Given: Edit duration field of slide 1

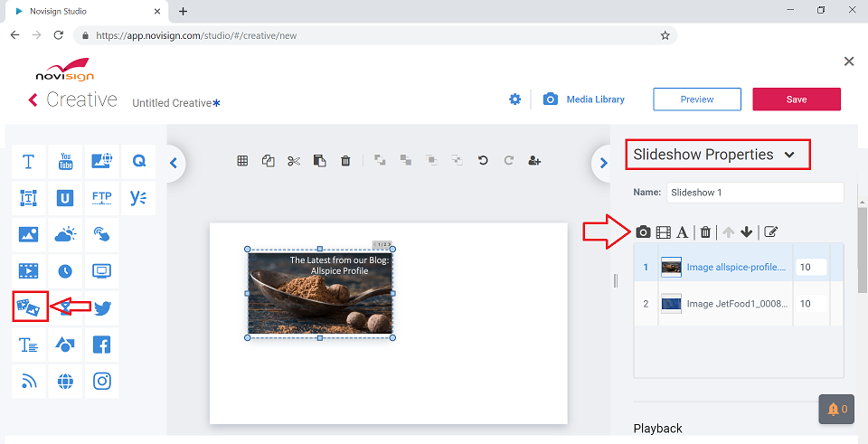Looking at the screenshot, I should 811,268.
